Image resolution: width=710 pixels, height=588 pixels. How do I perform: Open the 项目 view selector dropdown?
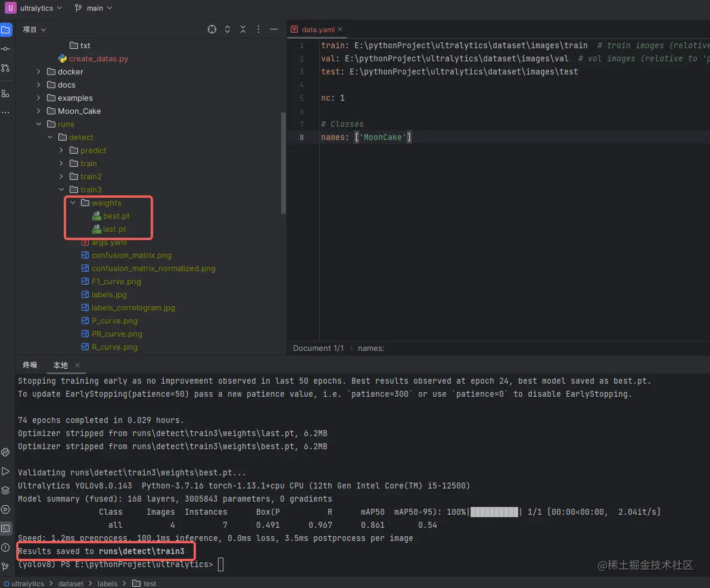pos(35,29)
